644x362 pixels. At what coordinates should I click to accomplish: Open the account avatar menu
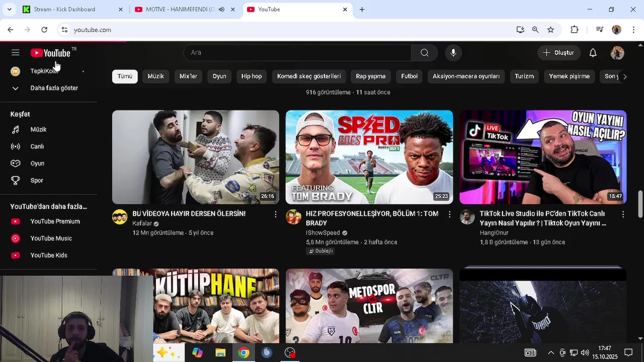[x=617, y=53]
